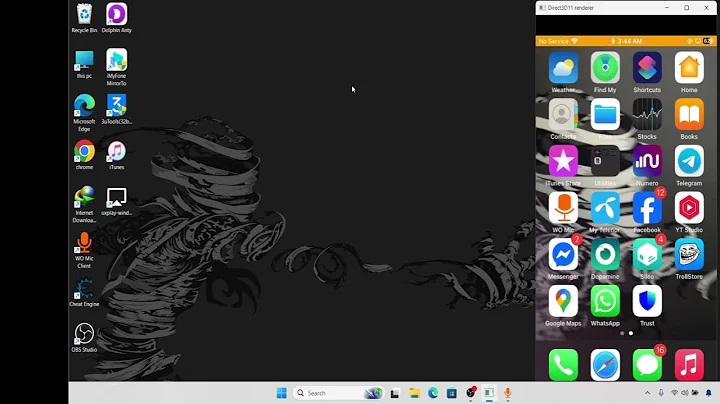The image size is (720, 404).
Task: Open Telegram on the mirrored phone
Action: point(689,161)
